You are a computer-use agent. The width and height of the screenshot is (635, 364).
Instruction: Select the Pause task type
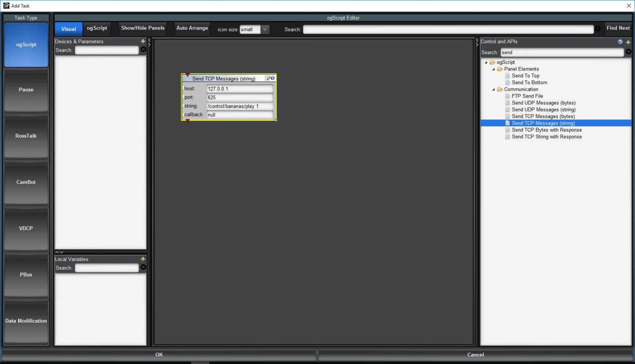(26, 90)
